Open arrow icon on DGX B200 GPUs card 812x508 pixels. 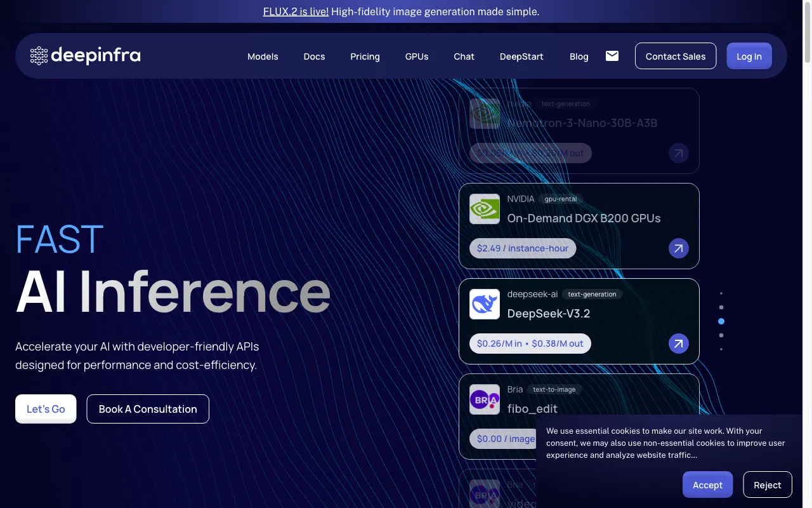point(679,248)
